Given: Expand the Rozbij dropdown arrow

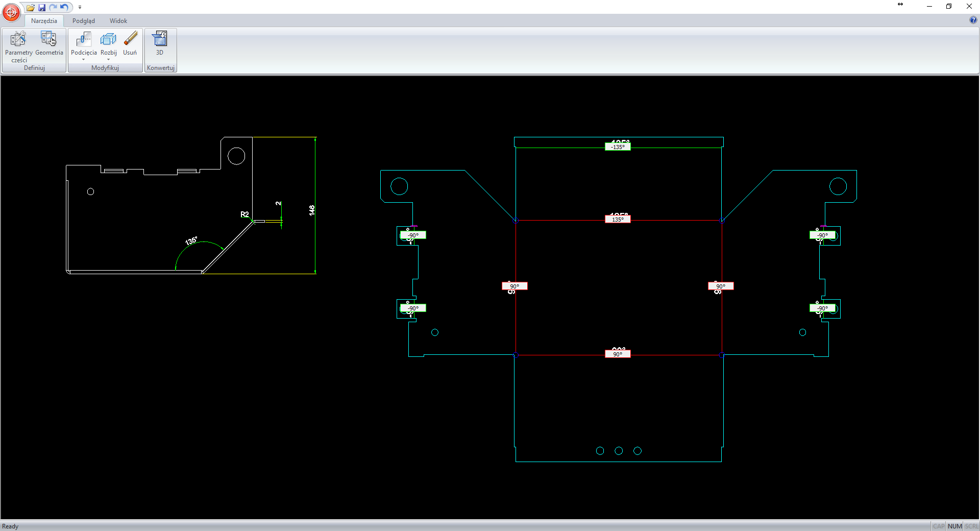Looking at the screenshot, I should [x=108, y=60].
